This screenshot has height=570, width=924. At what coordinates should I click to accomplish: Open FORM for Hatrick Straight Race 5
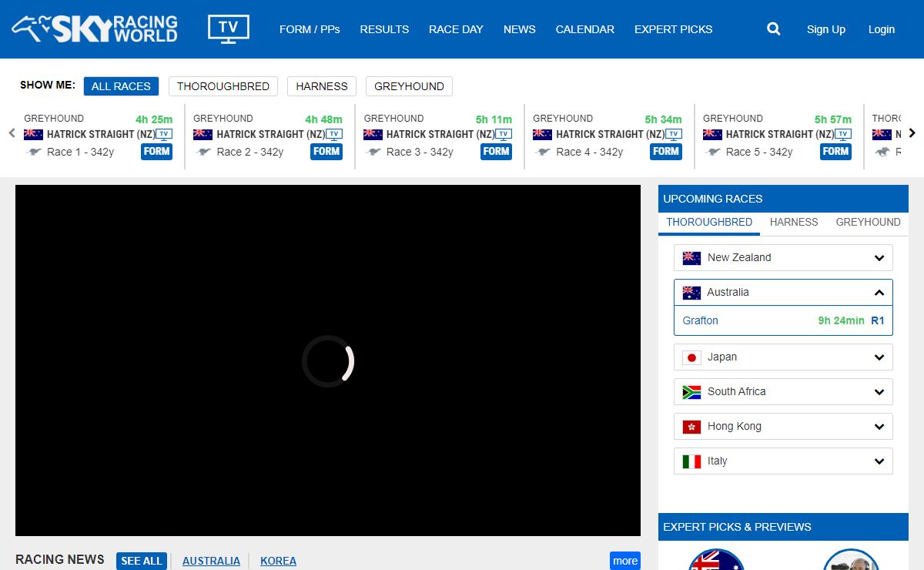click(x=835, y=152)
